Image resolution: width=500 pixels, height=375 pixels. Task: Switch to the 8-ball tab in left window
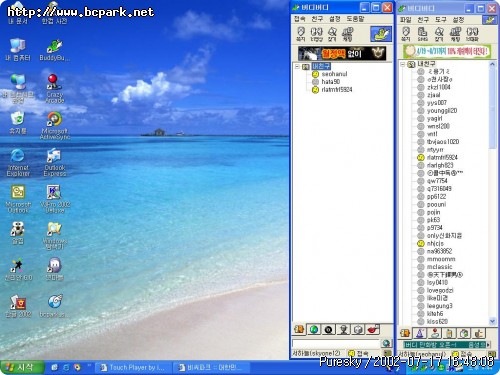[x=328, y=329]
